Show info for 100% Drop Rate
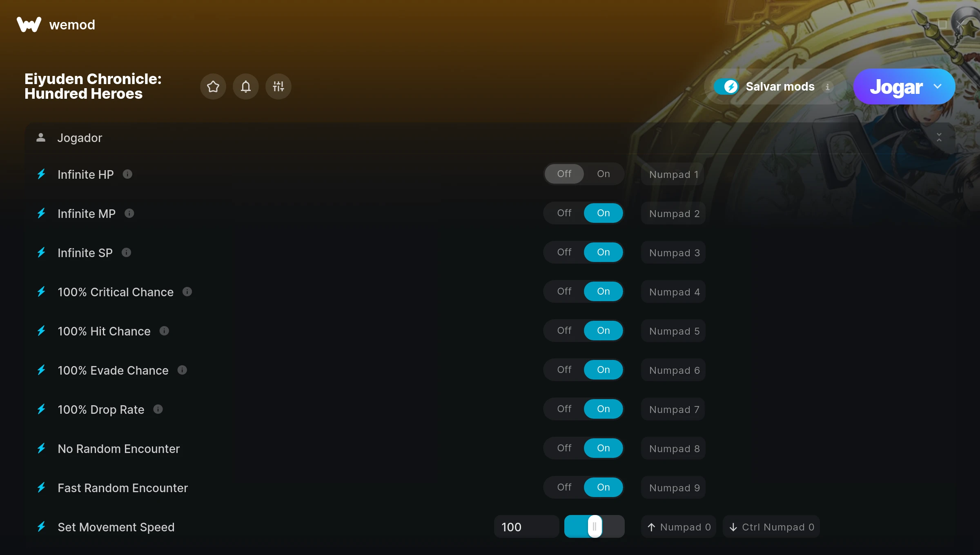This screenshot has height=555, width=980. [x=158, y=409]
